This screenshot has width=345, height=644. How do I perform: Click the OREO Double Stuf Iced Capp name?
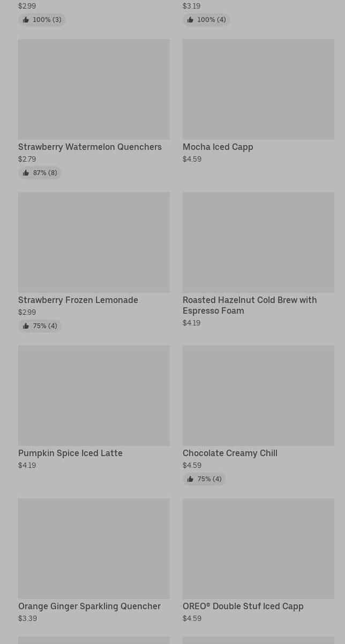tap(243, 606)
